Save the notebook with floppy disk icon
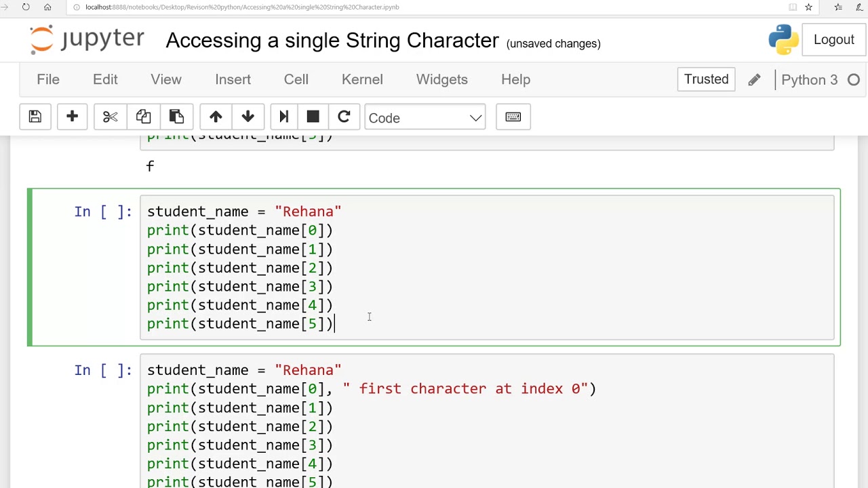Viewport: 868px width, 488px height. (x=35, y=117)
